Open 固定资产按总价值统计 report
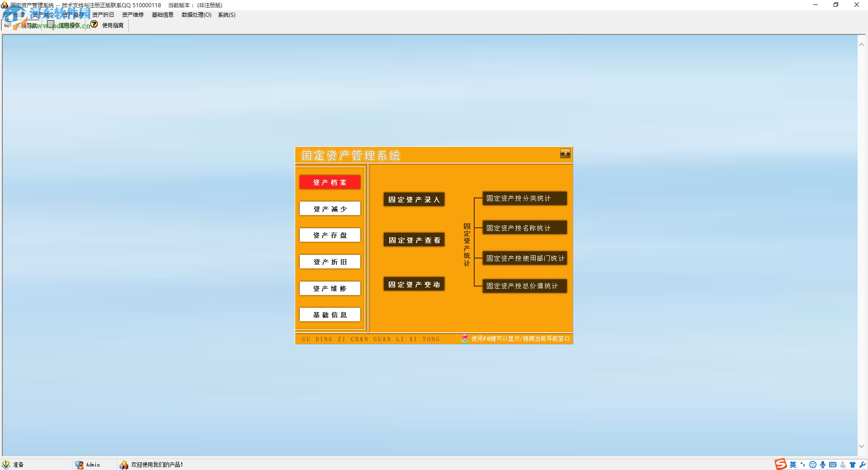The image size is (868, 470). [x=524, y=286]
